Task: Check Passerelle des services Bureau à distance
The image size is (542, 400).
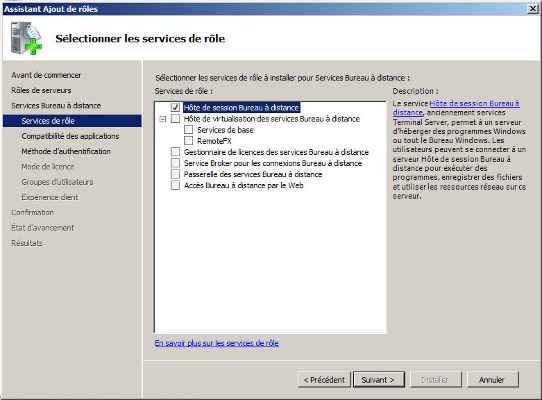Action: click(176, 174)
